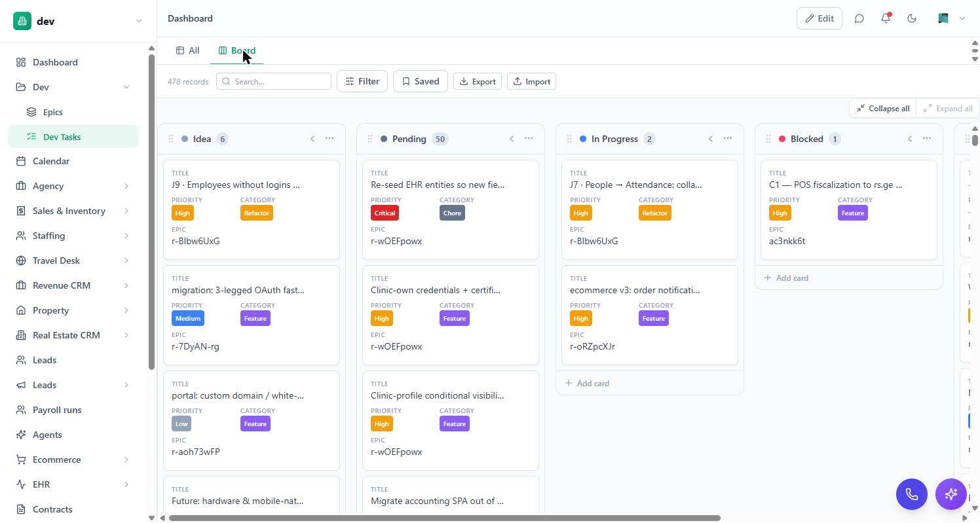980x523 pixels.
Task: Switch to the Board tab
Action: point(236,50)
